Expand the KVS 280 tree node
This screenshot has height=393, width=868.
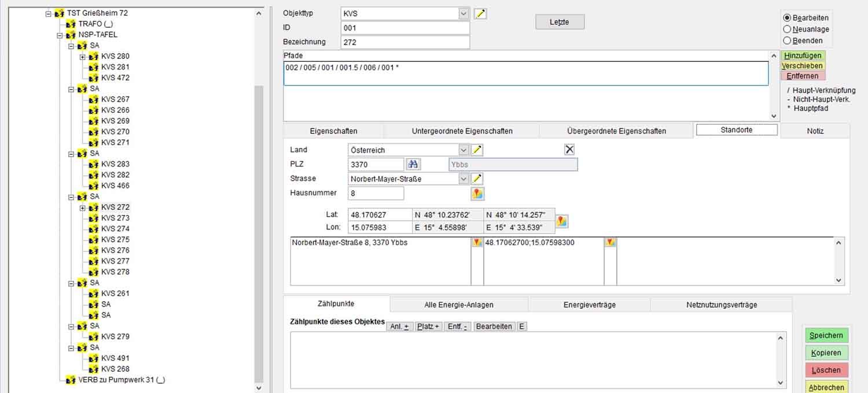click(x=83, y=57)
